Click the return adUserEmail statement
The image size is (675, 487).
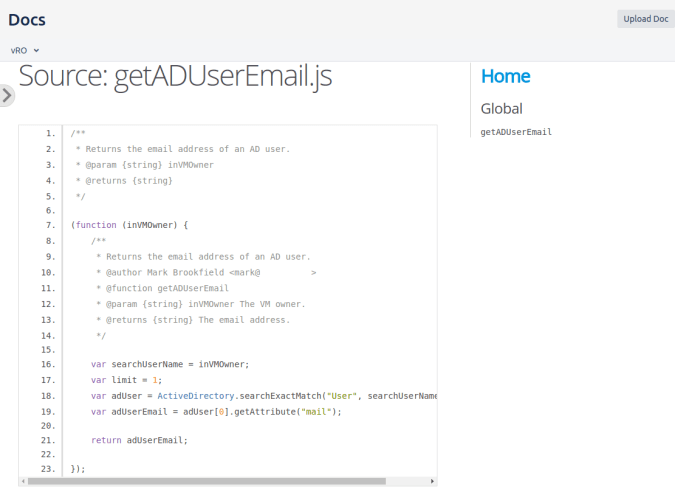pyautogui.click(x=139, y=440)
